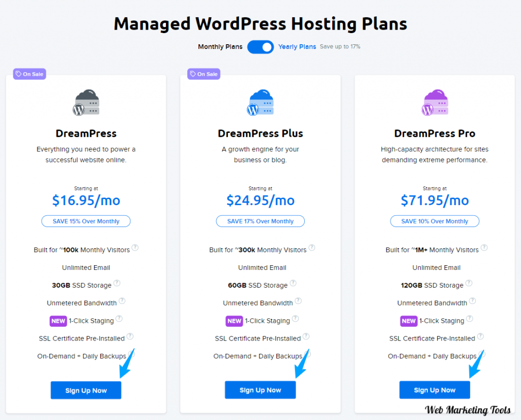Click the DreamPress Pro plan title
This screenshot has width=521, height=420.
click(435, 133)
